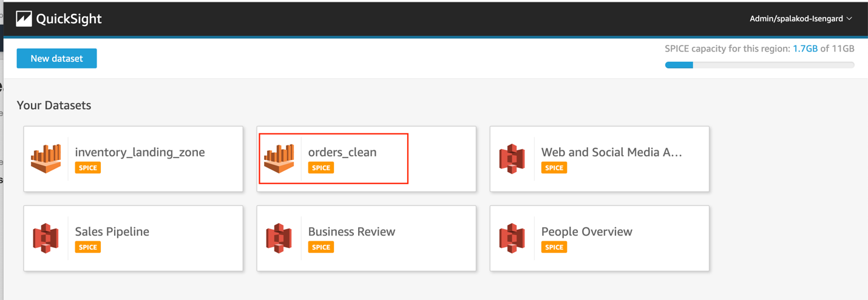868x300 pixels.
Task: Click SPICE badge under orders_clean
Action: click(x=321, y=168)
